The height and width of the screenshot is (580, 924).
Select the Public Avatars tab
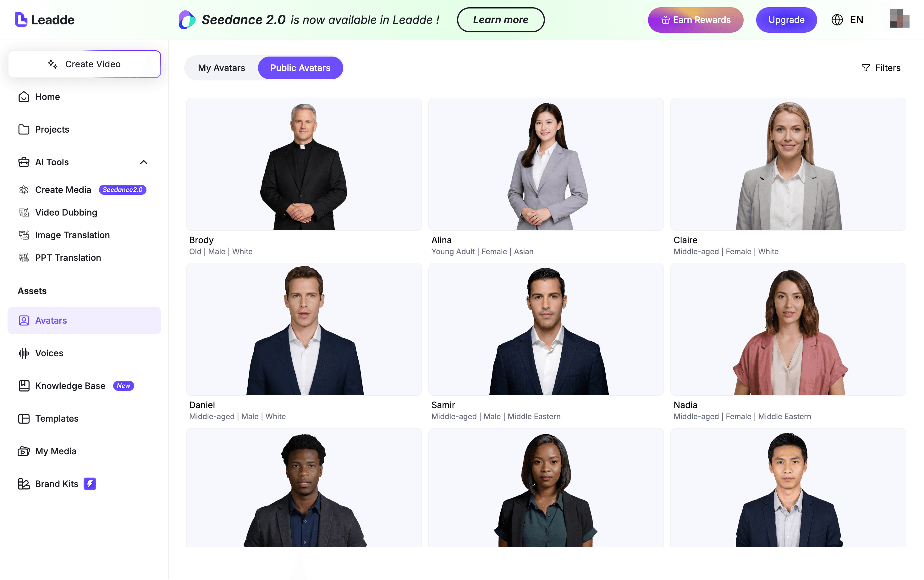[300, 68]
